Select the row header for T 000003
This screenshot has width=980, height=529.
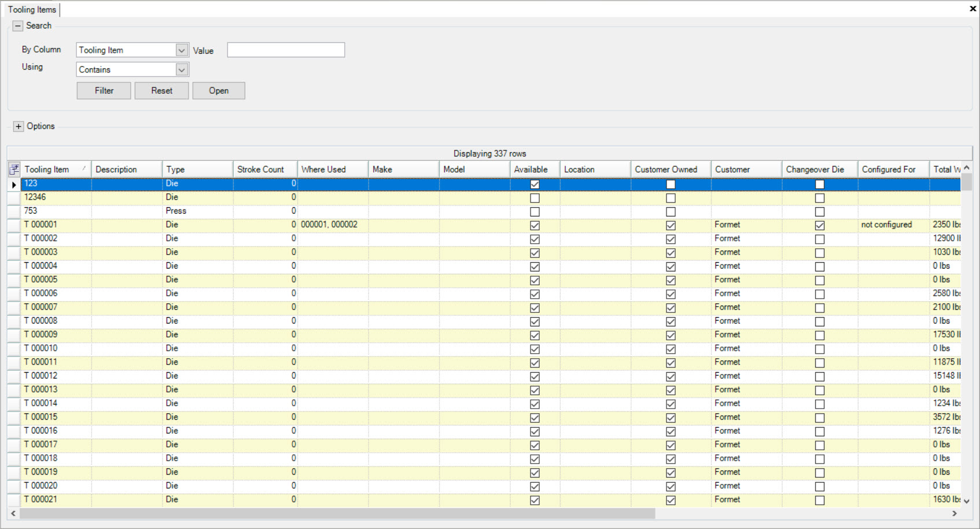14,252
